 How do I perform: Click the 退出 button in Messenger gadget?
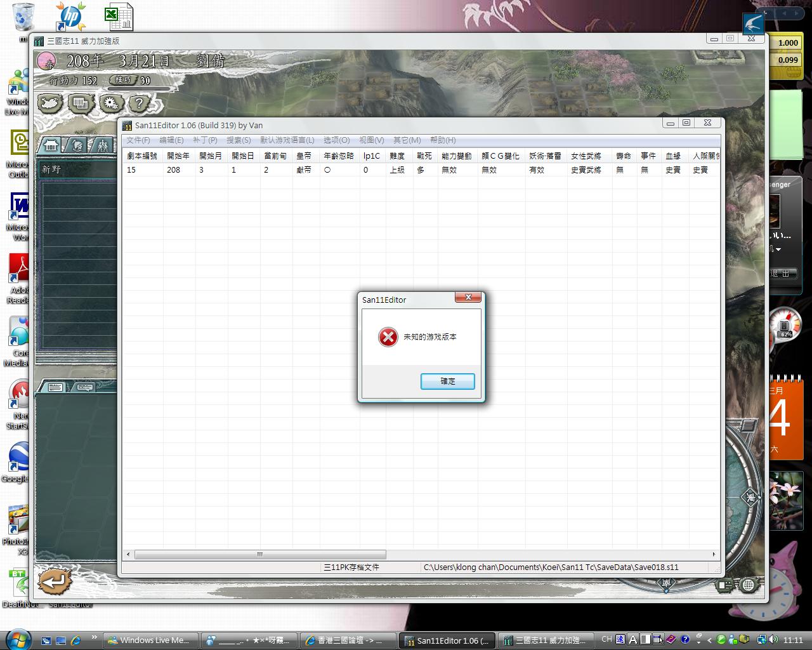click(x=783, y=273)
